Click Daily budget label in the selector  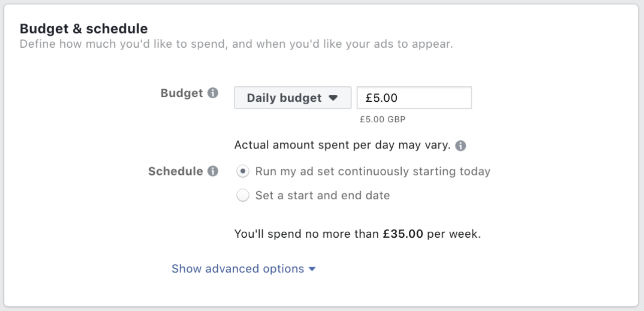pos(283,98)
